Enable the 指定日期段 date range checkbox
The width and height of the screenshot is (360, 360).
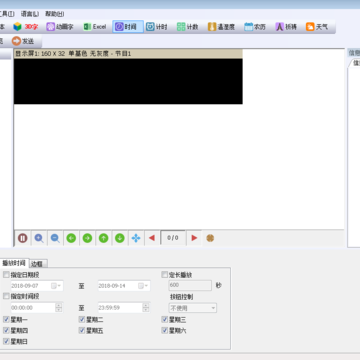(6, 275)
